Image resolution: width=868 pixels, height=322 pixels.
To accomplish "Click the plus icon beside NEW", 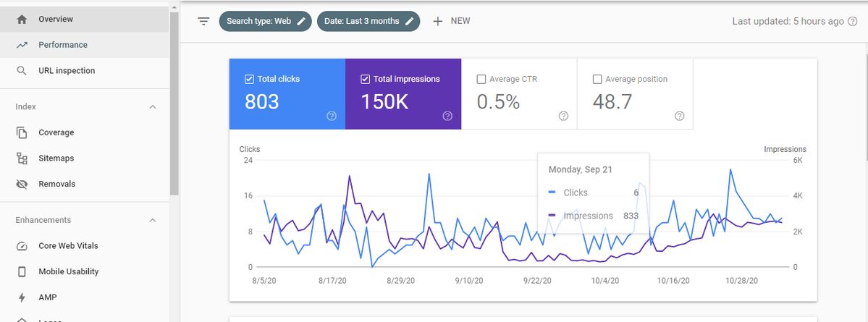I will [x=438, y=21].
